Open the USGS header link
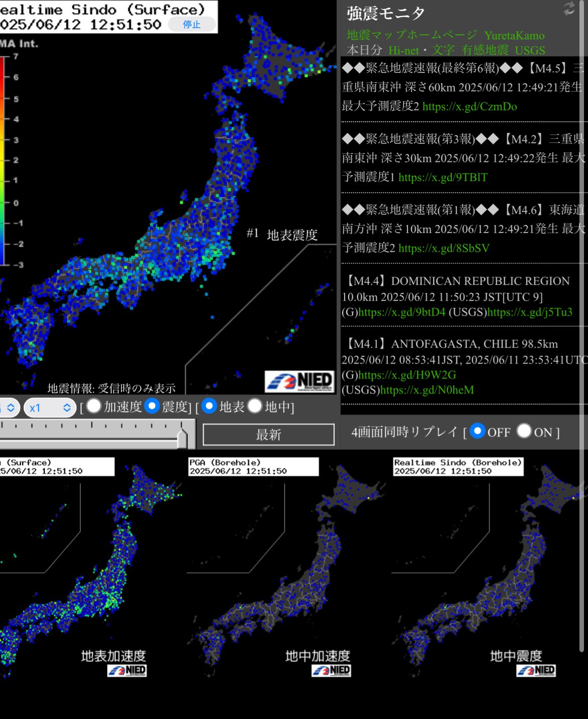The height and width of the screenshot is (719, 588). click(x=530, y=50)
